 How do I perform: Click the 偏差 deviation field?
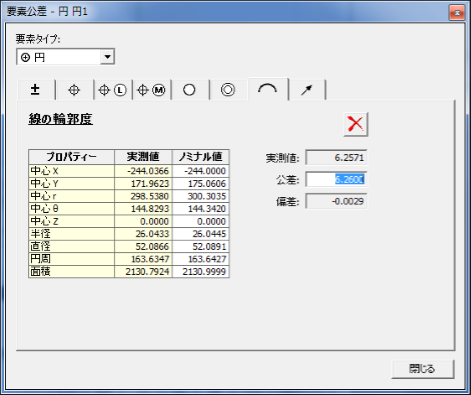point(336,201)
